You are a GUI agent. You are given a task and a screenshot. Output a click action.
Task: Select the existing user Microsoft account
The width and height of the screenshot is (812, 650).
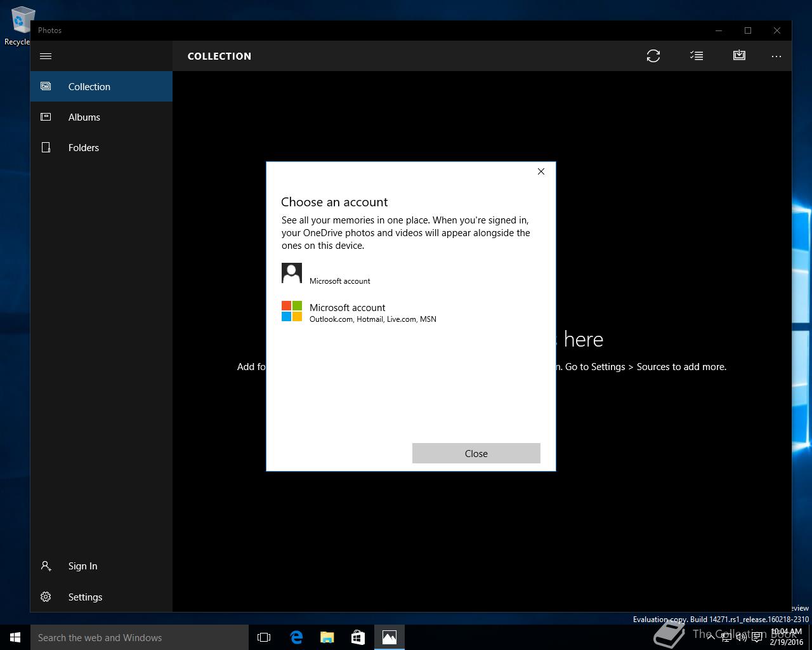(339, 274)
